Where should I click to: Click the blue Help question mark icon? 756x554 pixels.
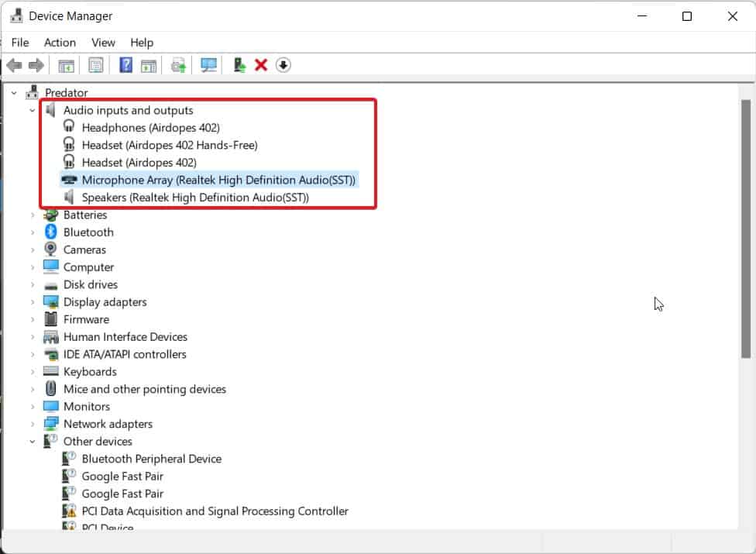[x=125, y=65]
